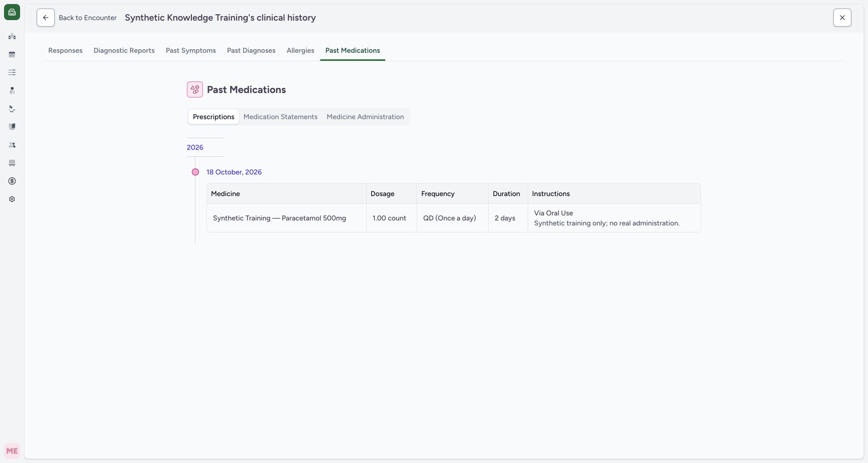This screenshot has width=868, height=463.
Task: Click the pink Past Medications pills icon
Action: [x=195, y=89]
